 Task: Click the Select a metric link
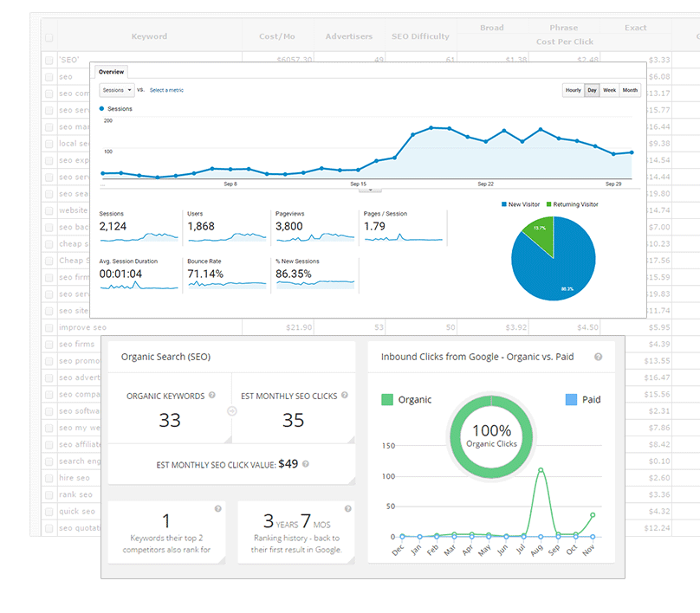point(166,90)
